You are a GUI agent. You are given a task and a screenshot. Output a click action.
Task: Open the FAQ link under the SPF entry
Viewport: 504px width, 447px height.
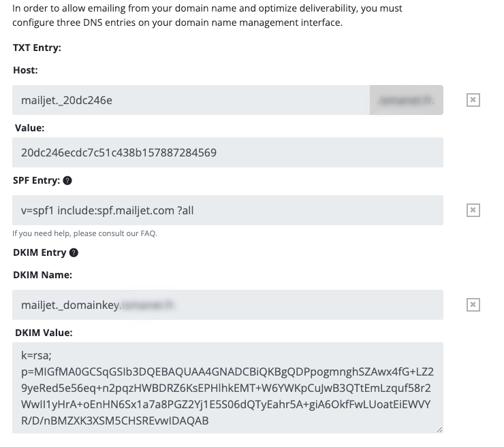click(x=148, y=233)
